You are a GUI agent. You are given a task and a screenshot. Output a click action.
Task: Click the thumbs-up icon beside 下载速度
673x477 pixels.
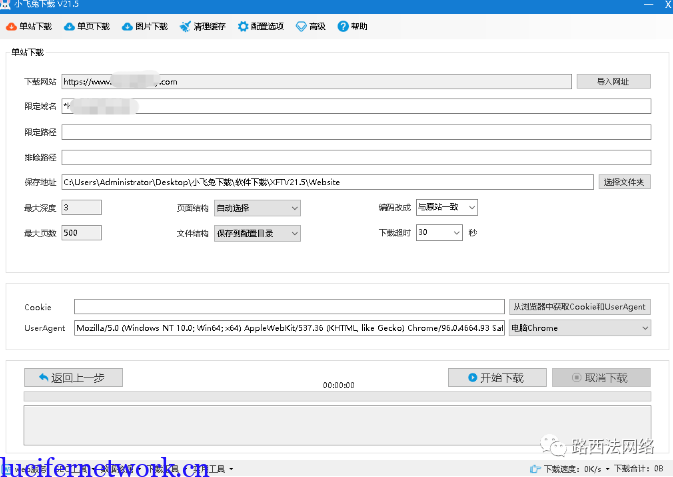point(535,469)
